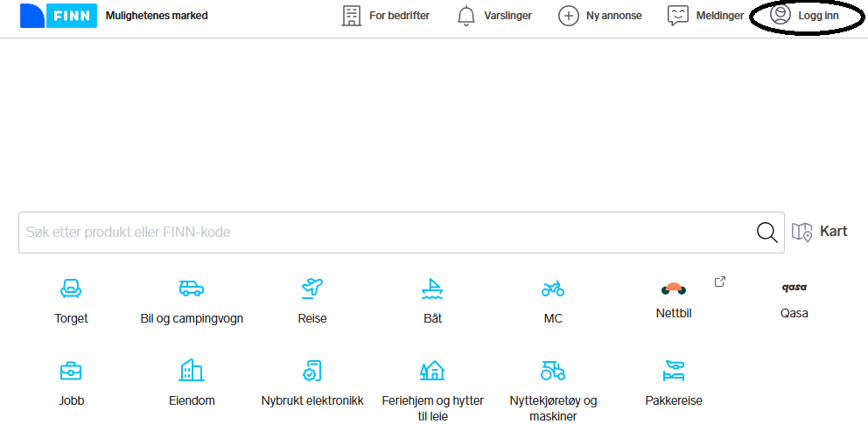Select the Nybrukt elektronikk phone icon
The height and width of the screenshot is (424, 868).
tap(312, 371)
